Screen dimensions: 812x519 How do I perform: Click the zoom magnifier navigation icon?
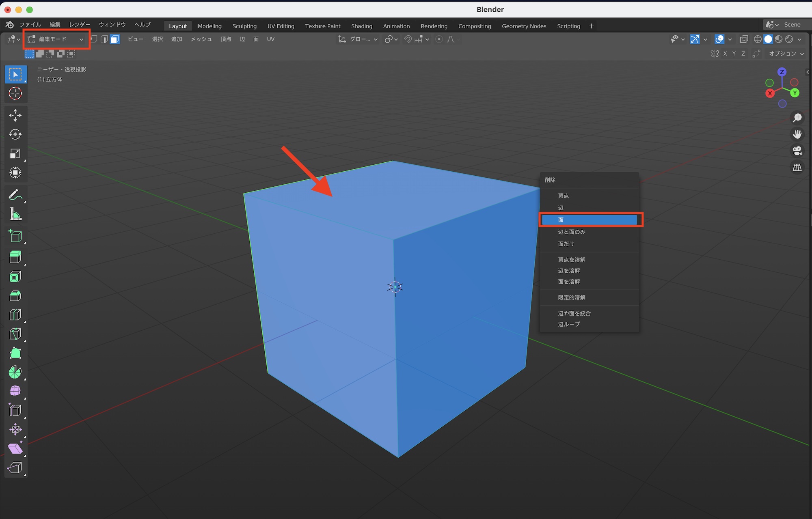point(797,118)
